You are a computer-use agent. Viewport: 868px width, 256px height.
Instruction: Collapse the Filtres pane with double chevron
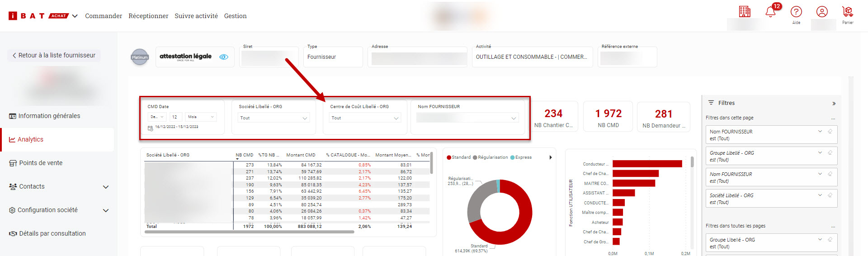(x=834, y=104)
